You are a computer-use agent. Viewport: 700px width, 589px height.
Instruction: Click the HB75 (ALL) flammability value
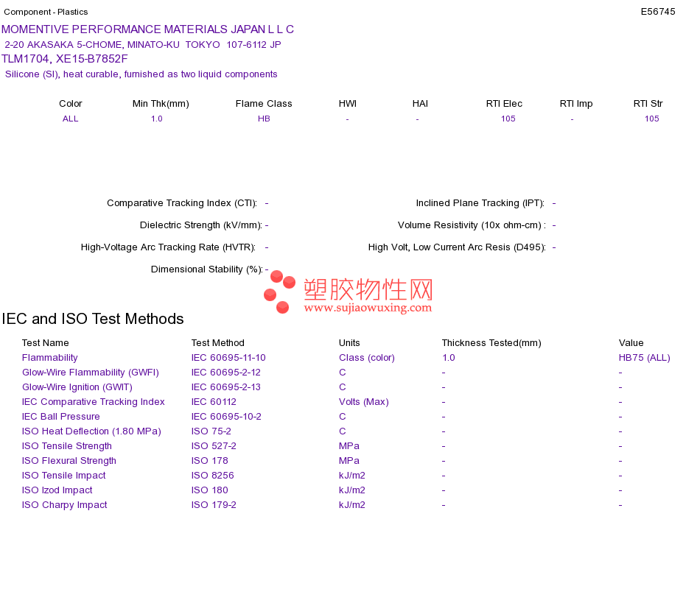click(645, 357)
